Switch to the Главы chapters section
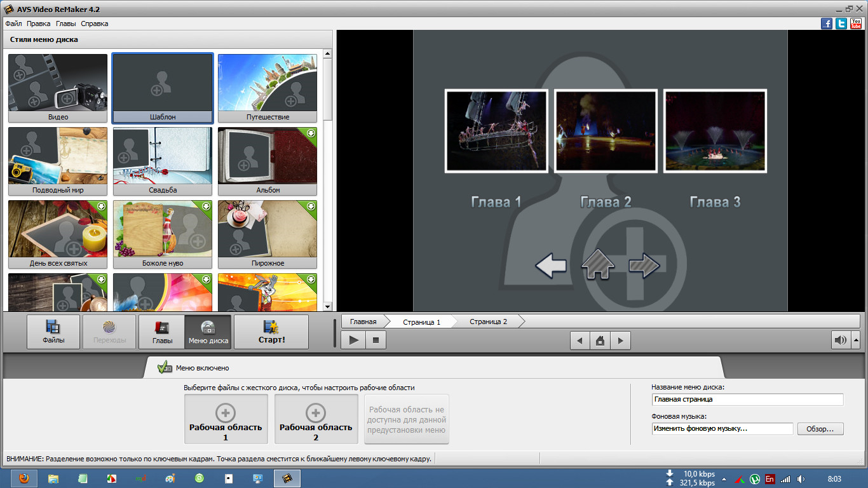Image resolution: width=868 pixels, height=488 pixels. click(x=162, y=332)
